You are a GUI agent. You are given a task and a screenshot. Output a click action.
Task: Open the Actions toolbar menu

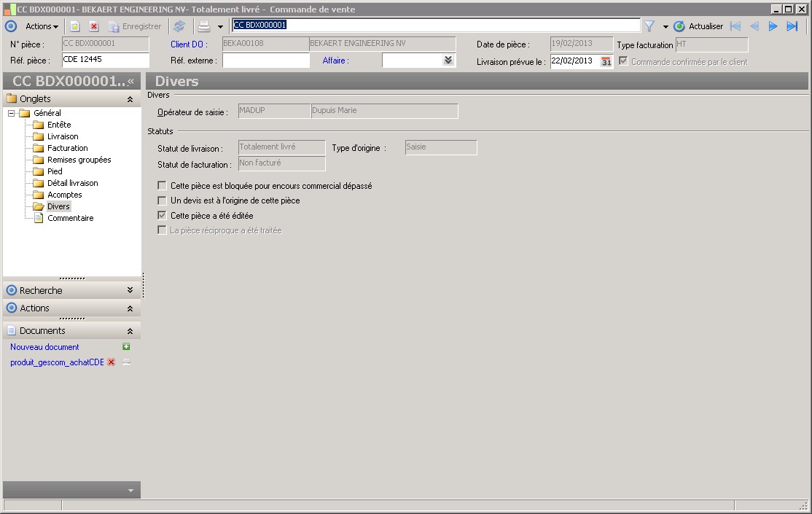pos(42,26)
